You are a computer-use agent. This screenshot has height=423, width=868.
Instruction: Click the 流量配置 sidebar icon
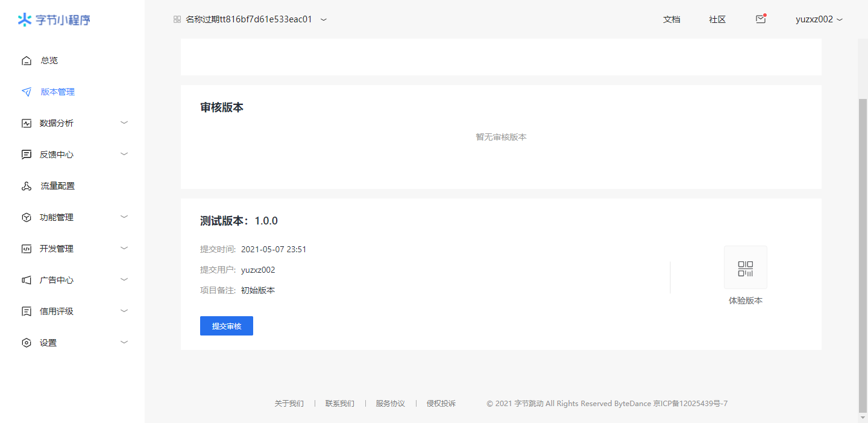tap(26, 186)
